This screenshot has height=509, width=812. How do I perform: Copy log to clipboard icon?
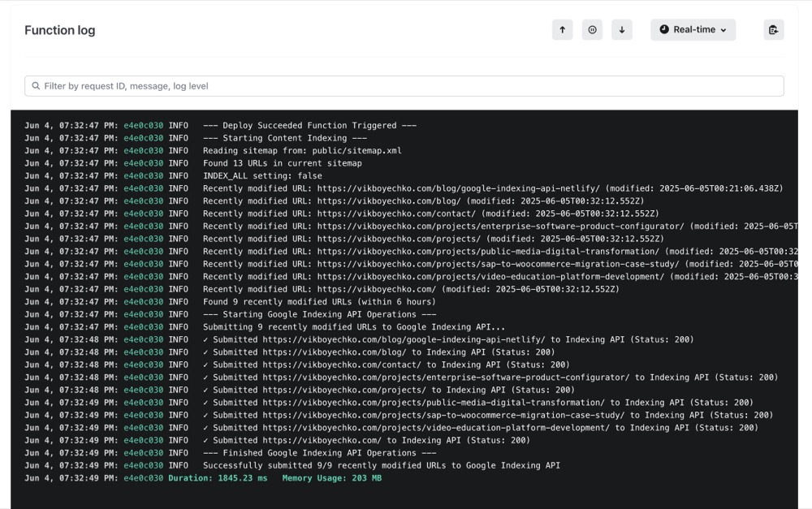774,30
